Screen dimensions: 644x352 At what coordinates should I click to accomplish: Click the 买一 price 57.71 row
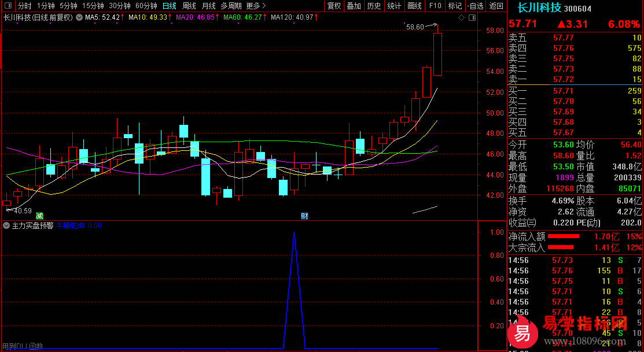point(575,91)
